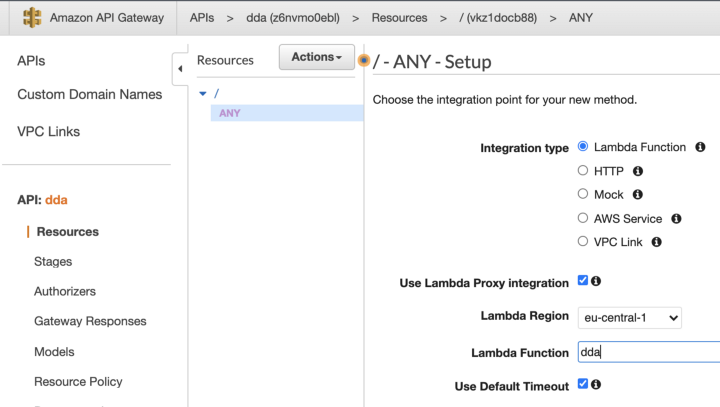This screenshot has height=407, width=720.
Task: Go to Stages section
Action: (53, 262)
